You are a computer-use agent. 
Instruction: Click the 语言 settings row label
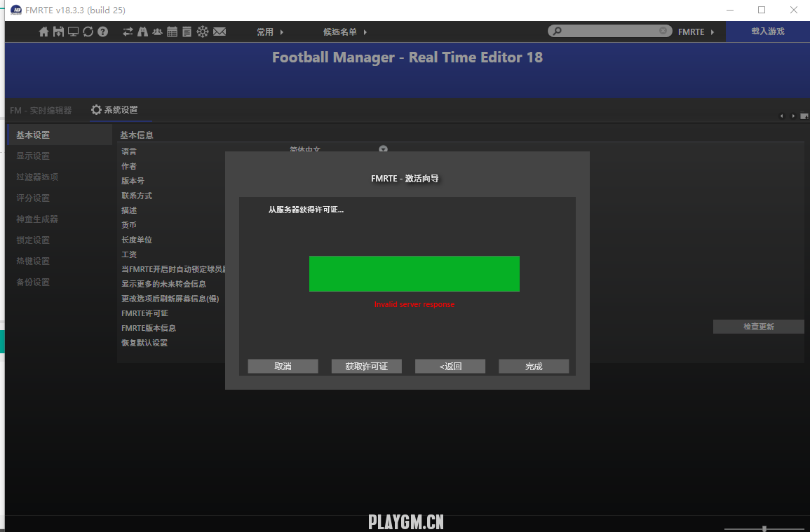click(x=129, y=151)
